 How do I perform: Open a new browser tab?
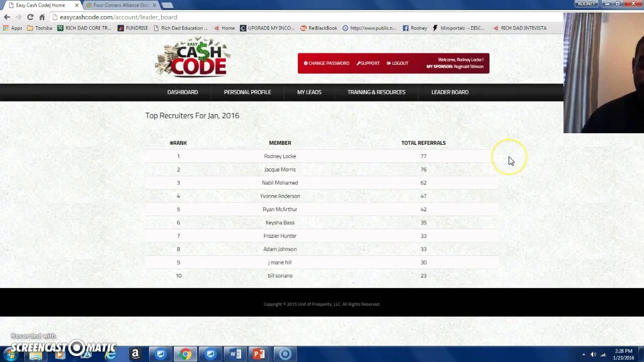tap(167, 5)
